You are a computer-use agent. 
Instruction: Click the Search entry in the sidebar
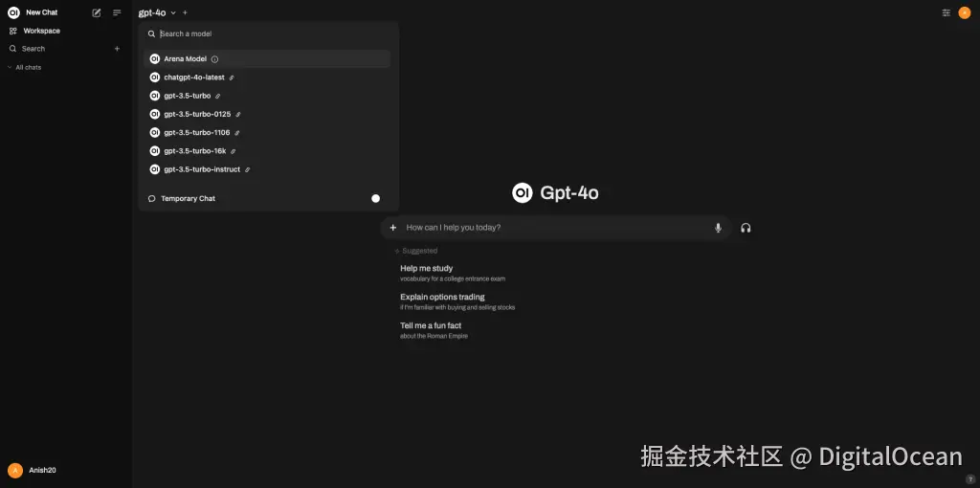pyautogui.click(x=33, y=49)
